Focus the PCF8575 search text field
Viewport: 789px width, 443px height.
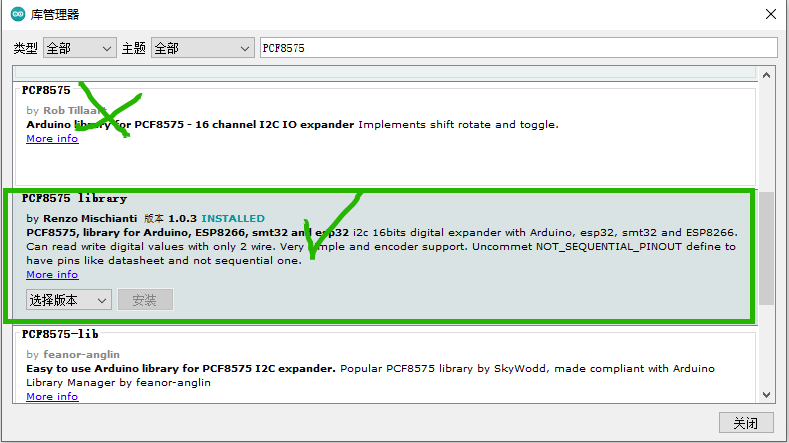coord(517,48)
